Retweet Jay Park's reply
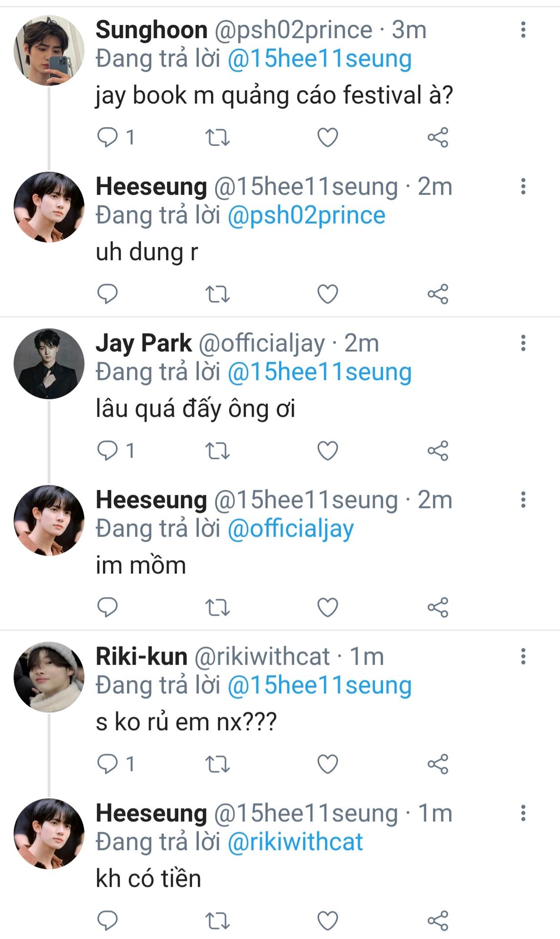 [x=217, y=450]
